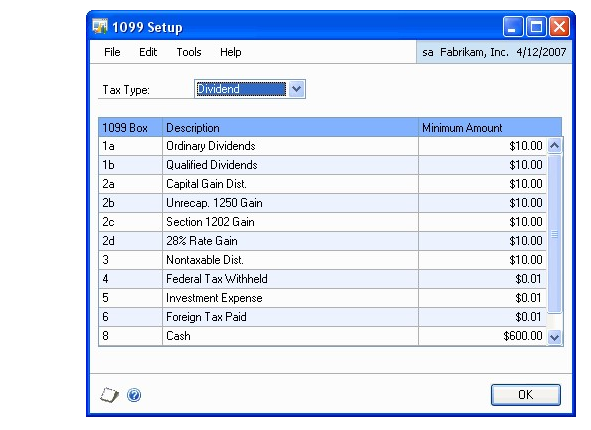Click minimum amount for Capital Gain Dist.
This screenshot has width=591, height=430.
[x=482, y=184]
